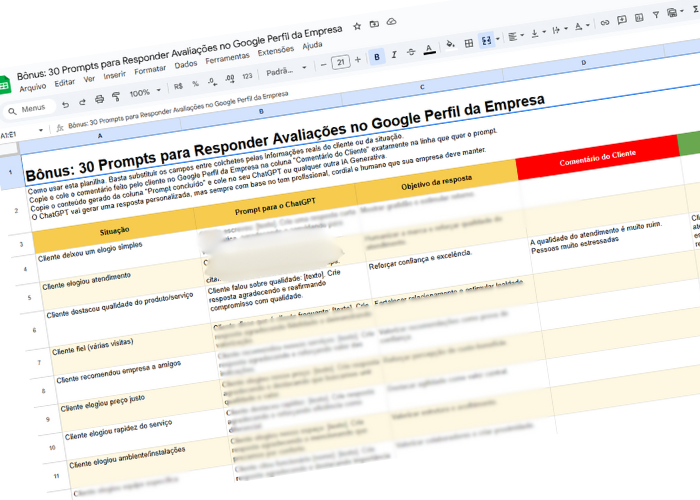Open the Ajuda menu
This screenshot has height=500, width=700.
click(312, 45)
